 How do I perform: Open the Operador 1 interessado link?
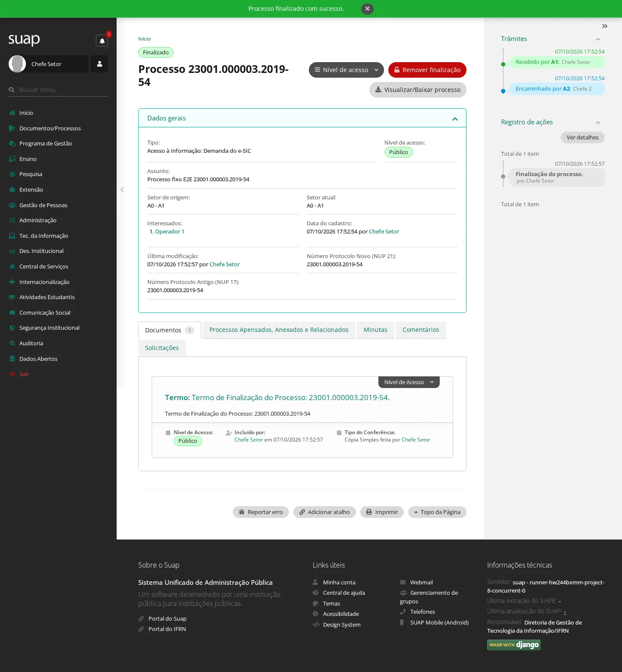point(170,232)
